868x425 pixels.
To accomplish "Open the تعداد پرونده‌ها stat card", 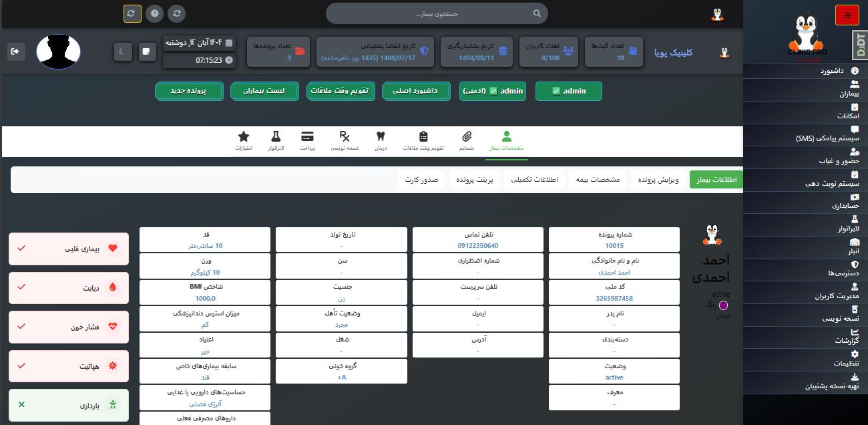I will [278, 52].
